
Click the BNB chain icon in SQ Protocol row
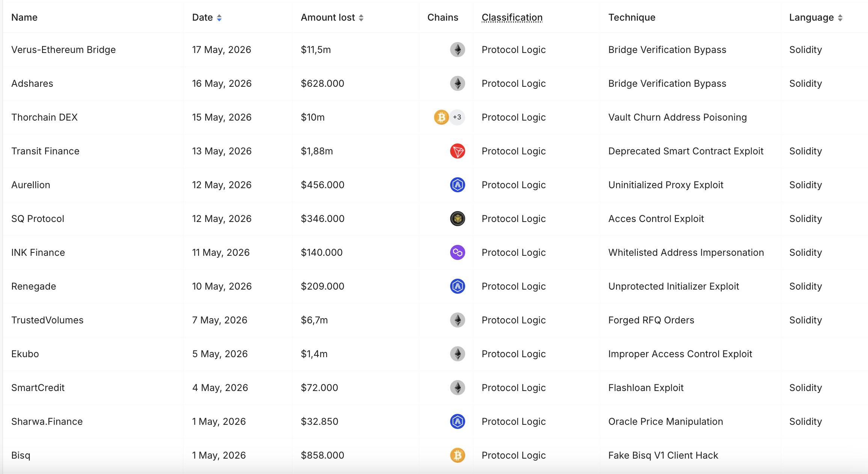[x=457, y=219]
